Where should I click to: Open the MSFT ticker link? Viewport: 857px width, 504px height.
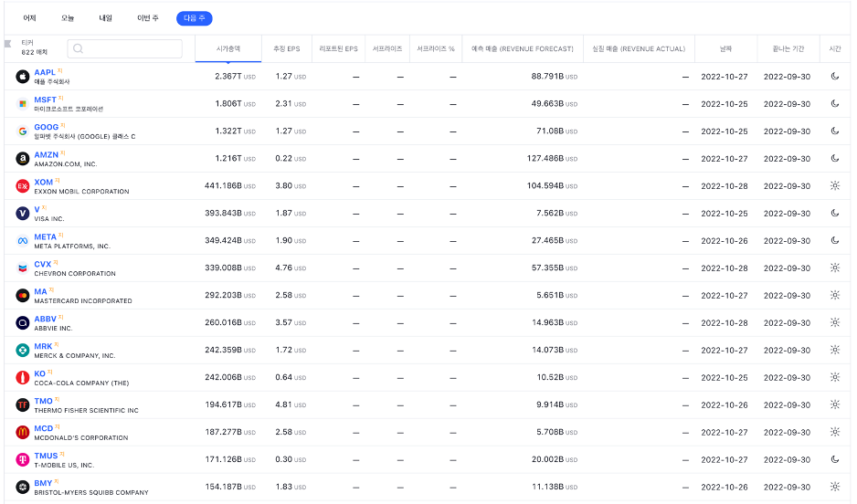coord(46,100)
